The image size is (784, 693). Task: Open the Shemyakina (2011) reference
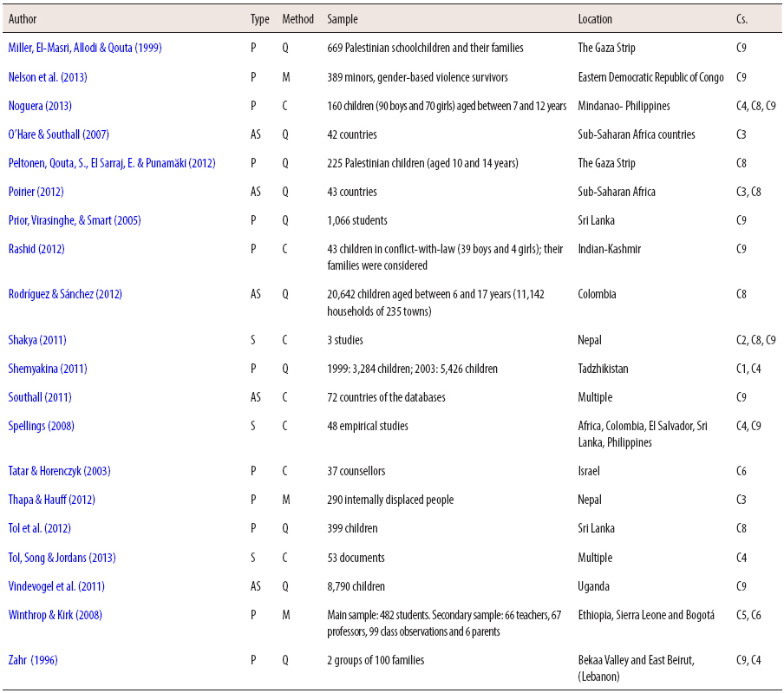pyautogui.click(x=47, y=368)
